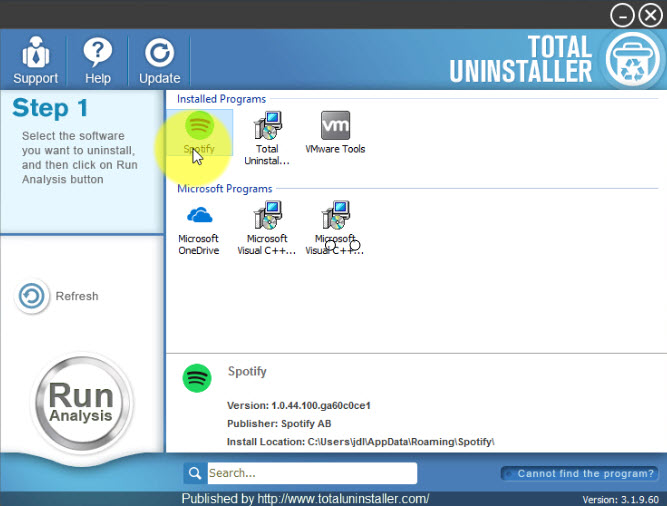667x506 pixels.
Task: Select the Spotify program icon
Action: point(199,132)
